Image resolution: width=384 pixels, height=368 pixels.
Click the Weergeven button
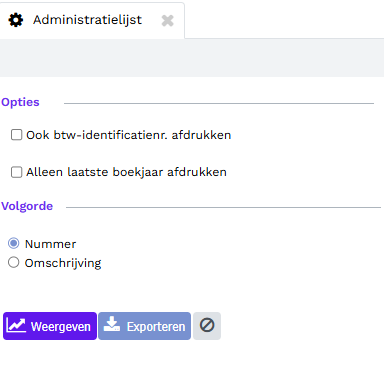[50, 326]
